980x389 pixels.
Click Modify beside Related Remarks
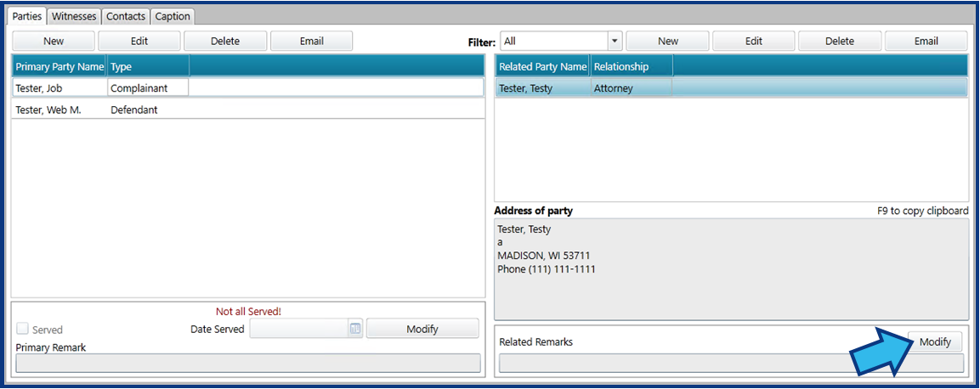tap(935, 341)
